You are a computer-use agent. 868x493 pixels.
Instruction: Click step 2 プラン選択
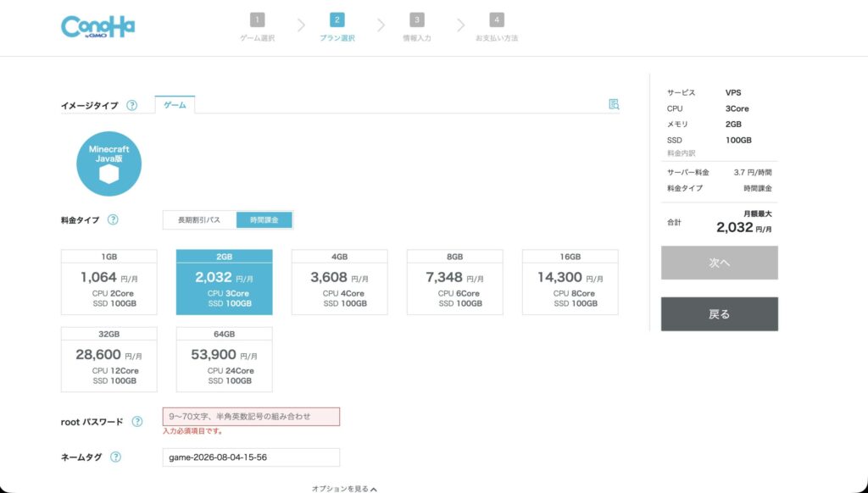[x=337, y=27]
